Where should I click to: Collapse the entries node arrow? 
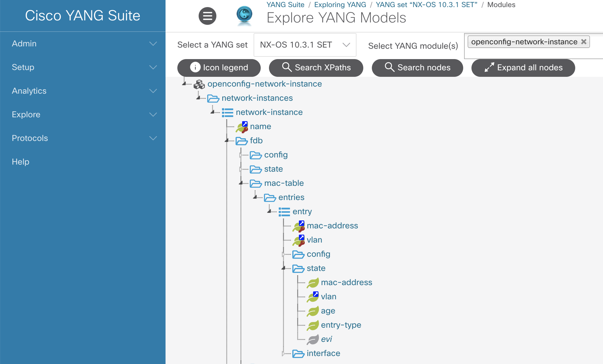255,197
